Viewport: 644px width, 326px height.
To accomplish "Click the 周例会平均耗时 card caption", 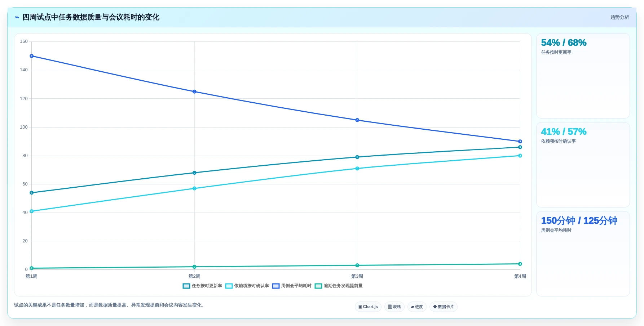I will (x=556, y=231).
